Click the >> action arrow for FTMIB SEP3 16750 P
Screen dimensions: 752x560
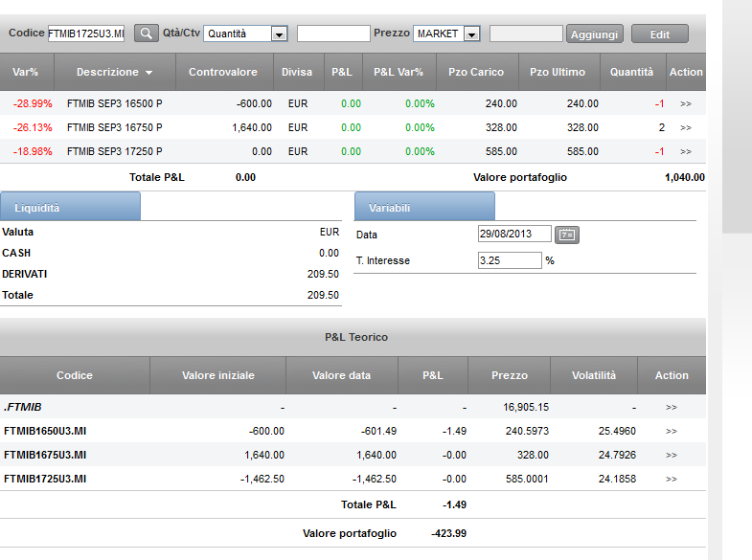point(686,128)
